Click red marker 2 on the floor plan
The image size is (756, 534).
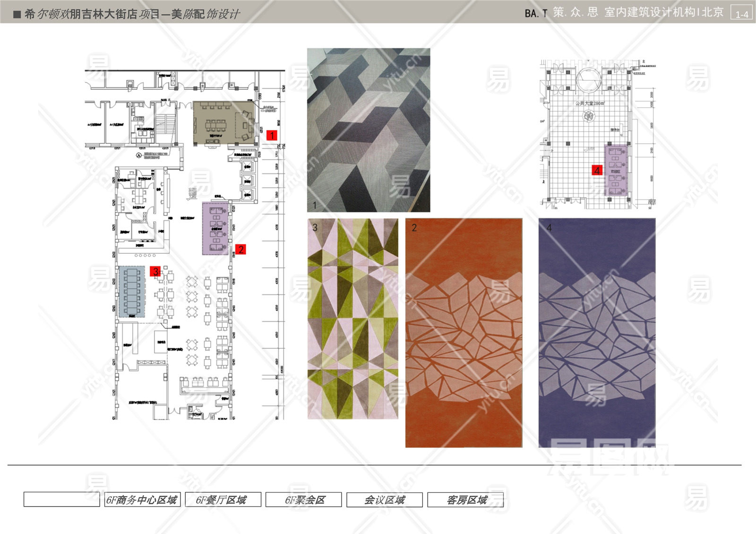(241, 249)
